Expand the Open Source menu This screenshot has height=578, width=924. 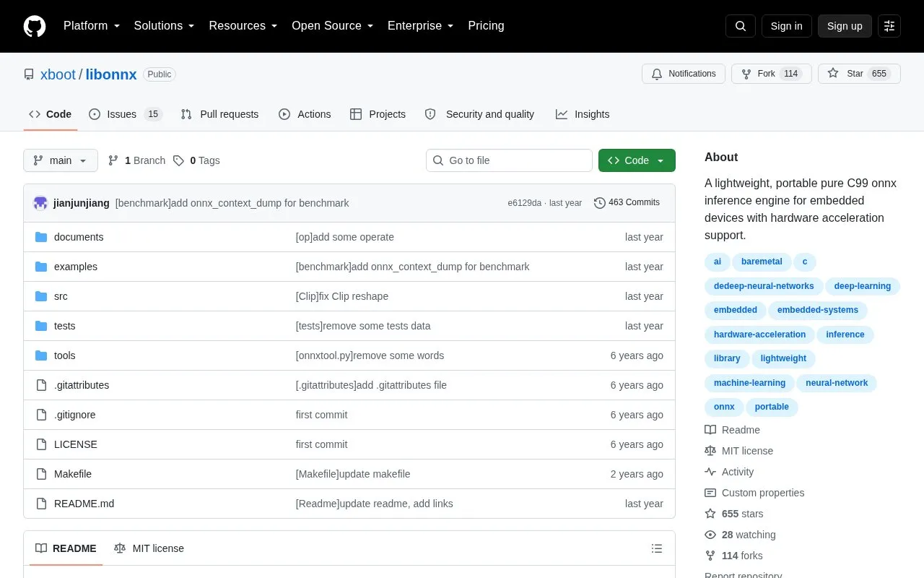(x=332, y=26)
